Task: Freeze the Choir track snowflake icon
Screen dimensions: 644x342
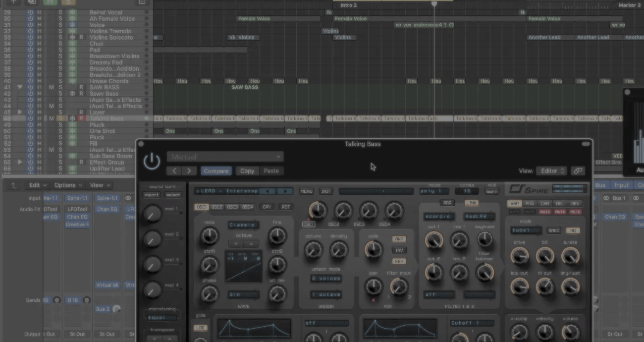Action: coord(72,44)
